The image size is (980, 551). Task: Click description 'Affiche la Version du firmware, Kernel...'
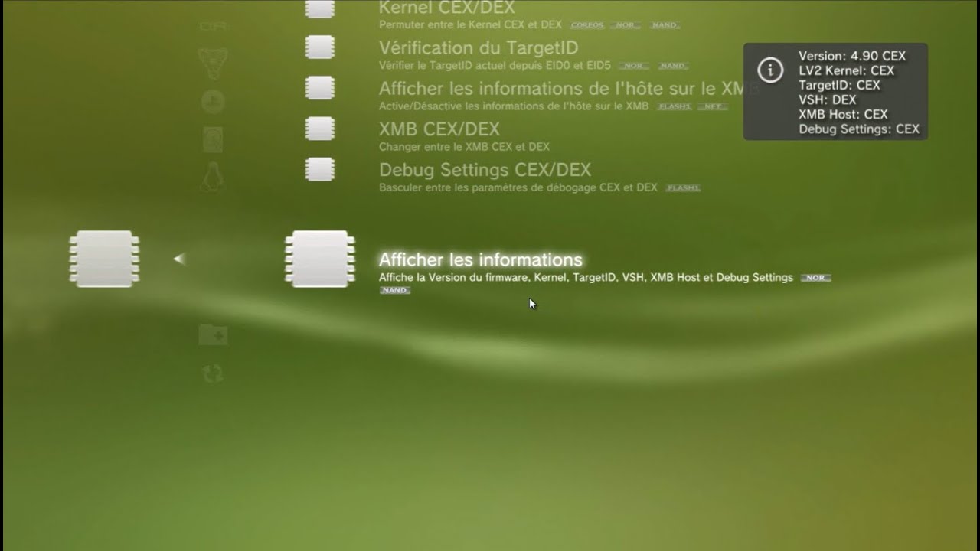tap(586, 277)
